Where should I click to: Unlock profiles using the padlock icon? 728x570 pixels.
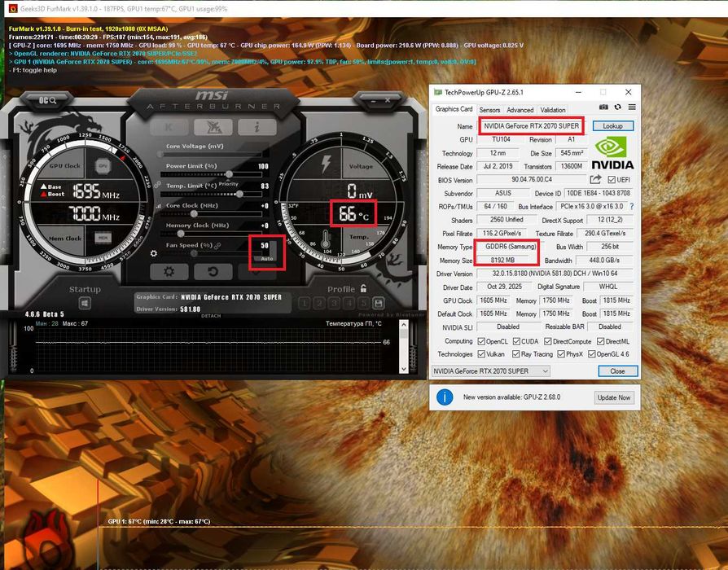[x=363, y=288]
